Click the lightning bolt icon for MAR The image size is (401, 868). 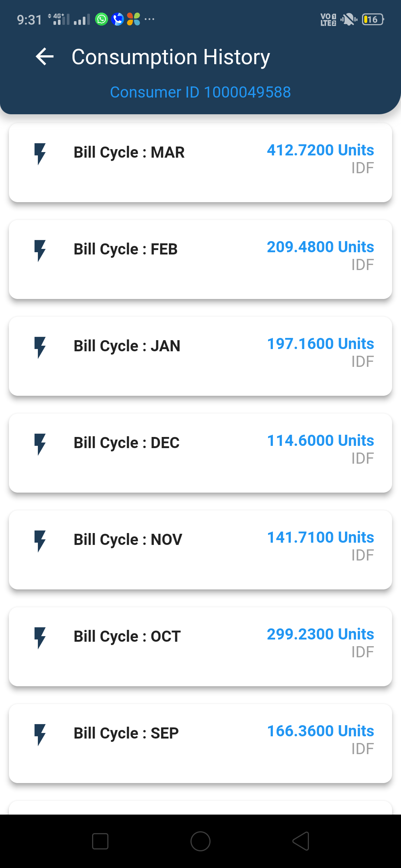(40, 154)
